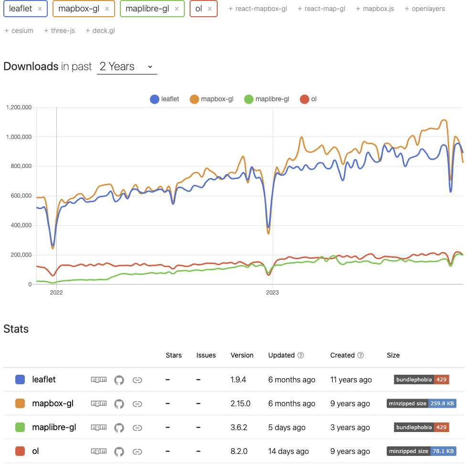
Task: Select version 1.9.4 cell
Action: click(238, 380)
